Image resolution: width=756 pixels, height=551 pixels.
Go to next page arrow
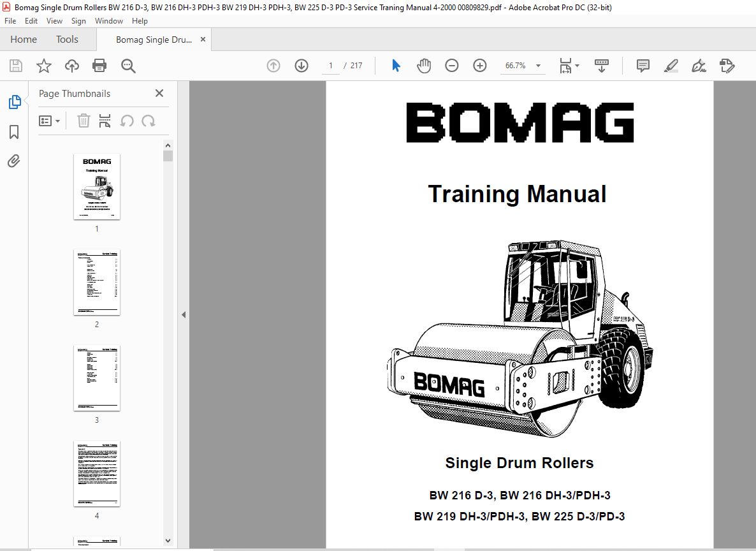[x=302, y=66]
